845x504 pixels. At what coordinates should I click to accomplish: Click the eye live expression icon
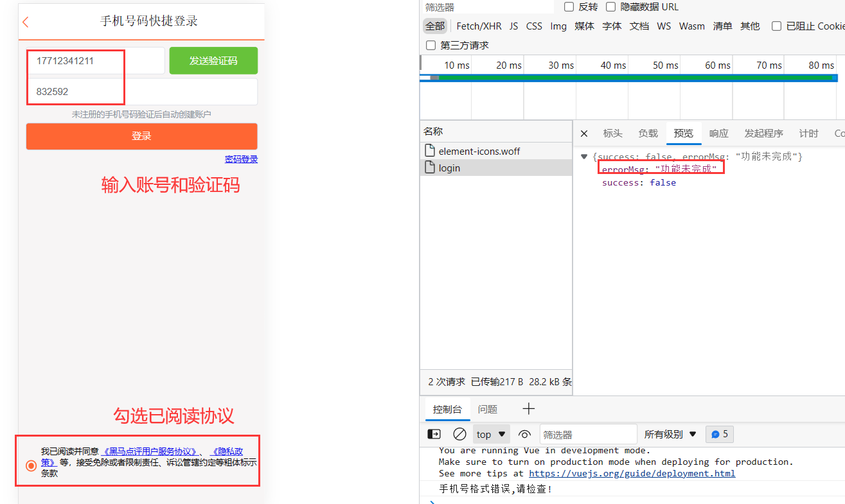coord(525,434)
